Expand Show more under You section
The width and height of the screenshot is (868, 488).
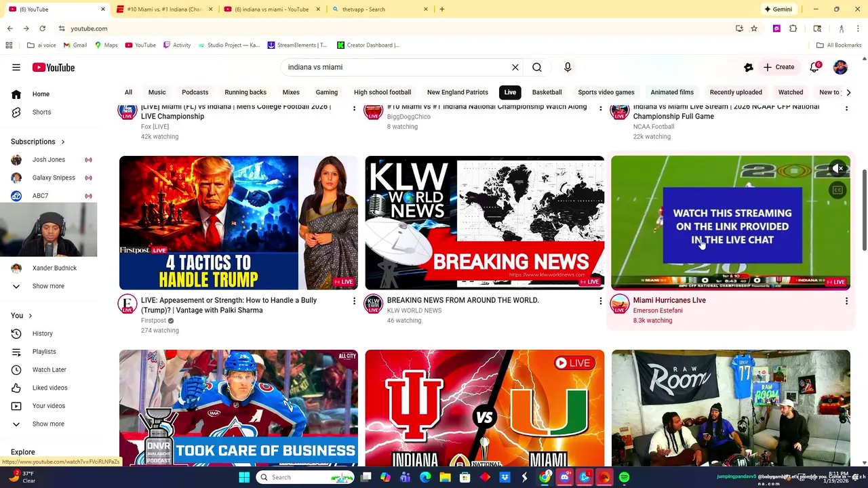click(x=48, y=424)
